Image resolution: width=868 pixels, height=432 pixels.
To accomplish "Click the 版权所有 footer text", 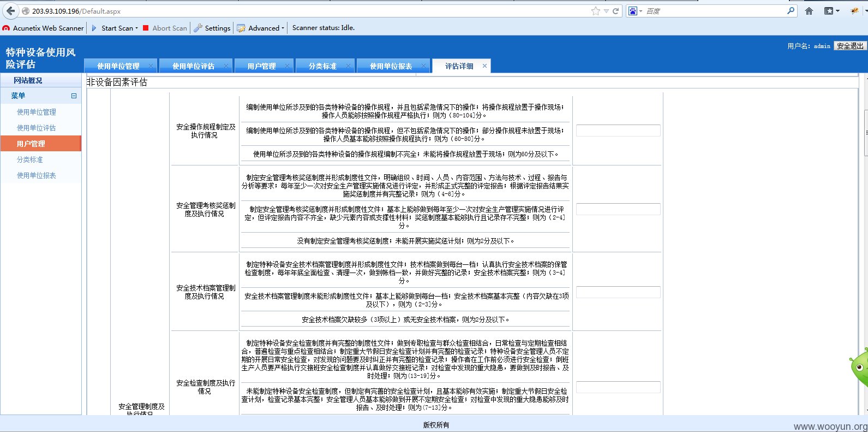I will click(x=436, y=425).
